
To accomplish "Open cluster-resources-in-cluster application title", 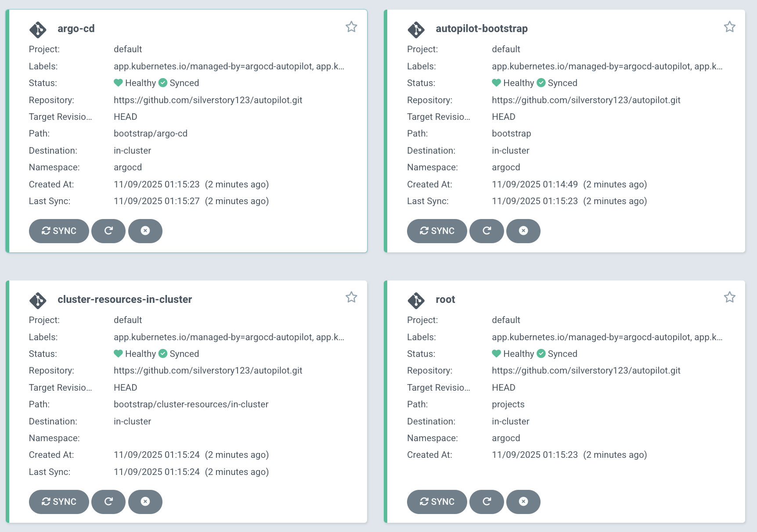I will point(125,299).
